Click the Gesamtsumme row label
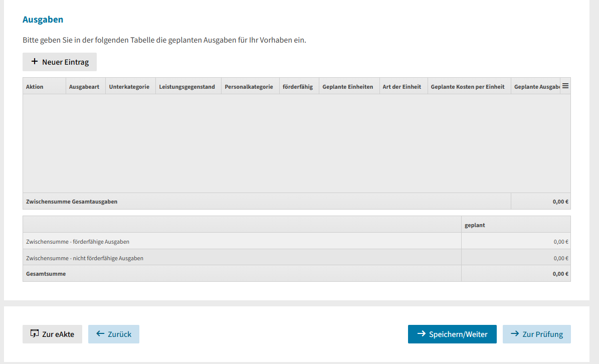Image resolution: width=599 pixels, height=364 pixels. [x=46, y=274]
